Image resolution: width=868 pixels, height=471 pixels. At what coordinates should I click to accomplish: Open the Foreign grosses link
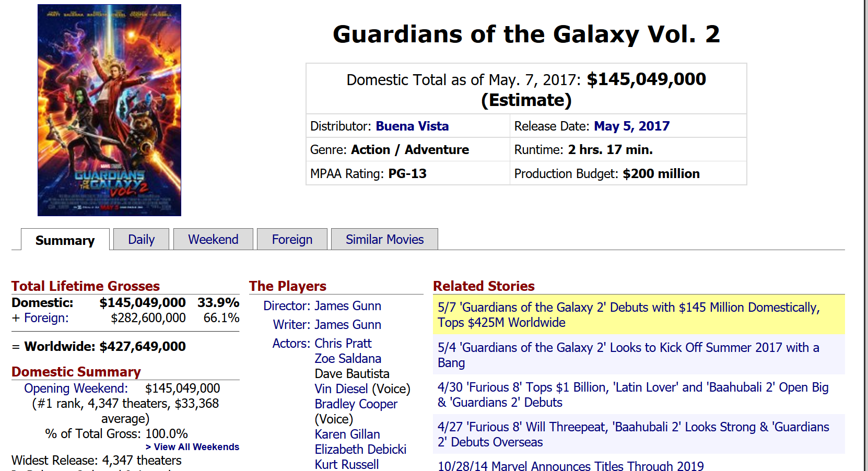point(46,318)
